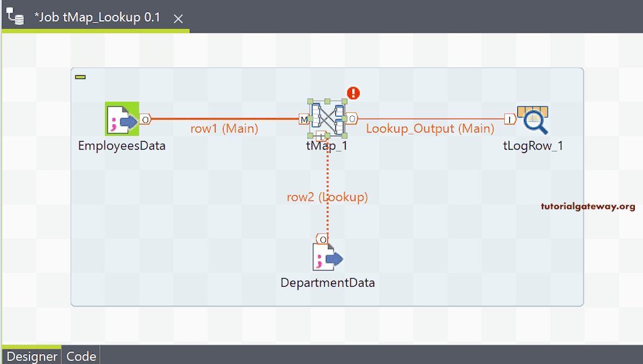Select the EmployeesData delimited file component
The height and width of the screenshot is (364, 643).
[x=123, y=117]
